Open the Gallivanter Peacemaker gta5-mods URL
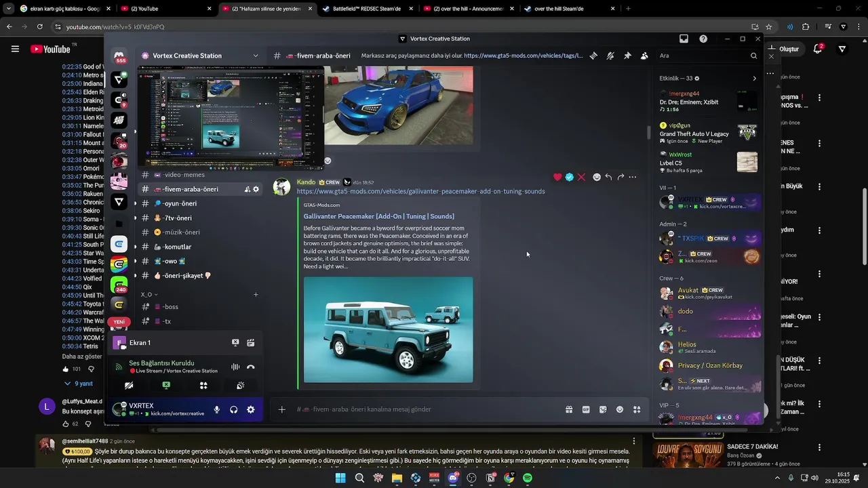 click(420, 191)
